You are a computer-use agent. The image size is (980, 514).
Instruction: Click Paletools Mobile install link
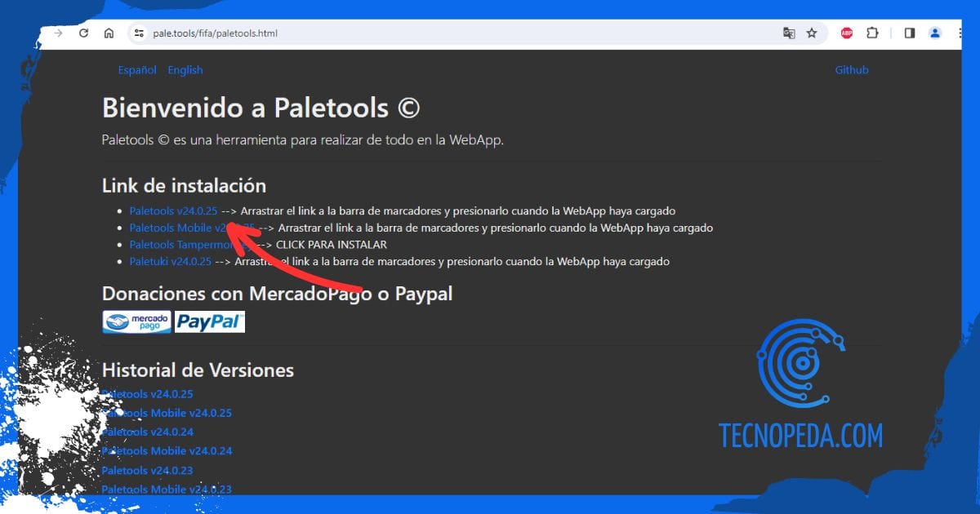point(192,228)
